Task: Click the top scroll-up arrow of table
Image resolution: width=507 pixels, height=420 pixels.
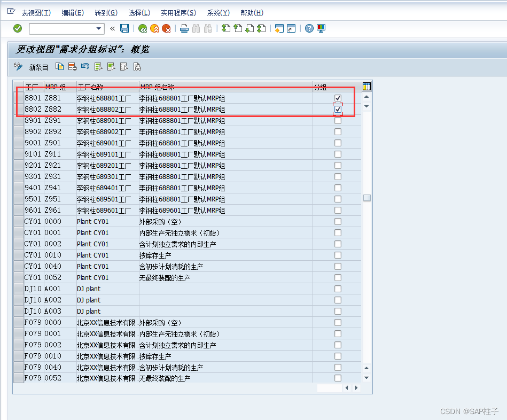Action: pos(366,97)
